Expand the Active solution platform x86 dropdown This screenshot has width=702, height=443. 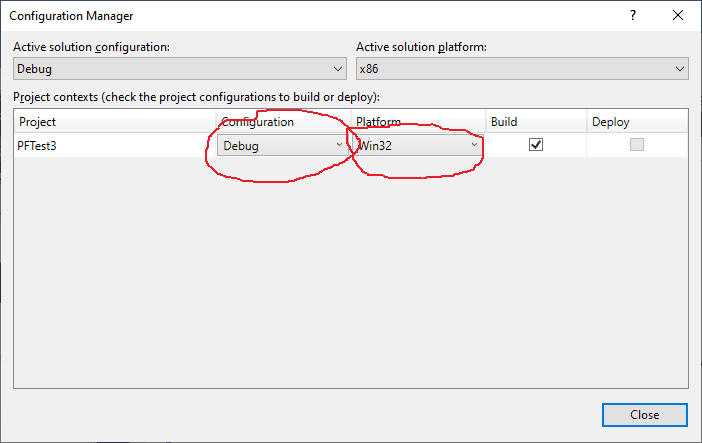(x=522, y=69)
